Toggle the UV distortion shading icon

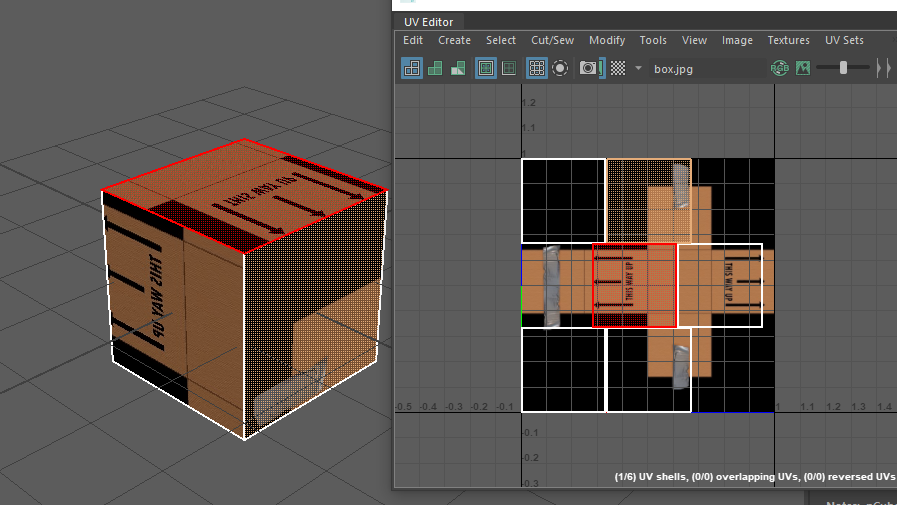pos(458,68)
